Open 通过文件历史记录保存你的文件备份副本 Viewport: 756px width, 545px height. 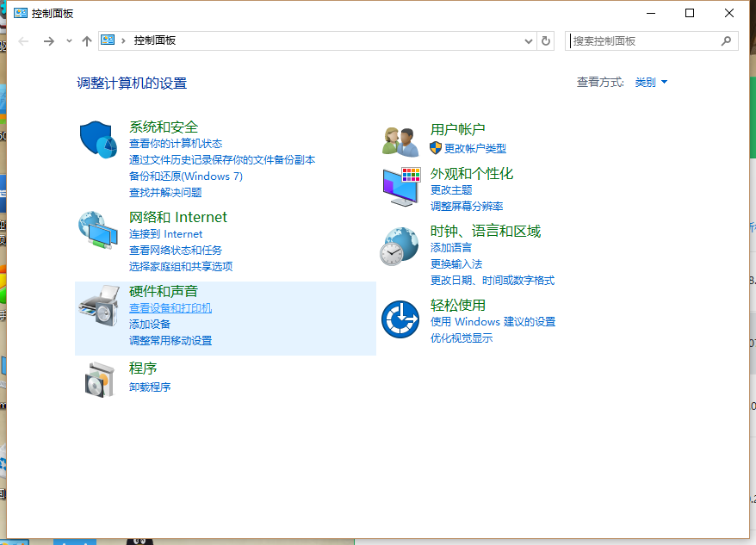tap(222, 160)
